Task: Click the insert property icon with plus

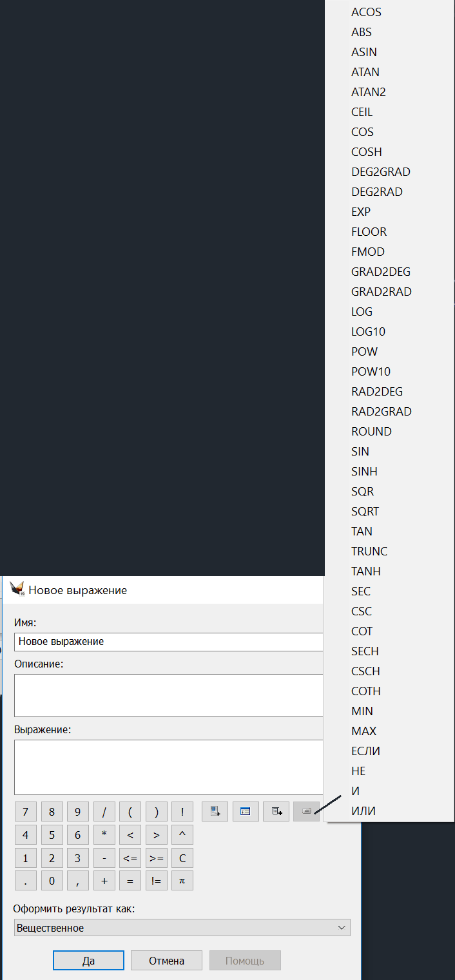Action: coord(215,811)
